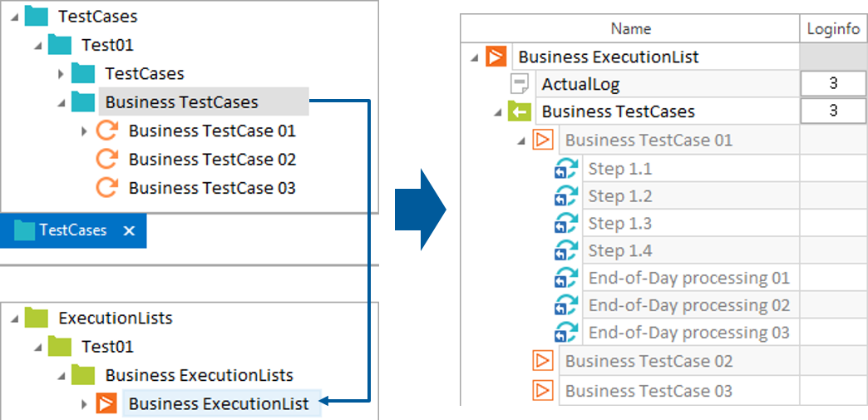Click the Step 1.3 test step icon

[566, 224]
